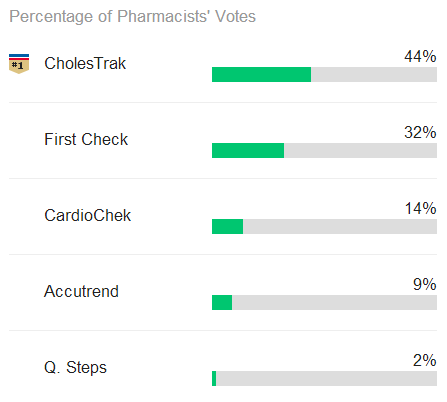
Task: Select the CholesTrak brand name
Action: coord(85,63)
